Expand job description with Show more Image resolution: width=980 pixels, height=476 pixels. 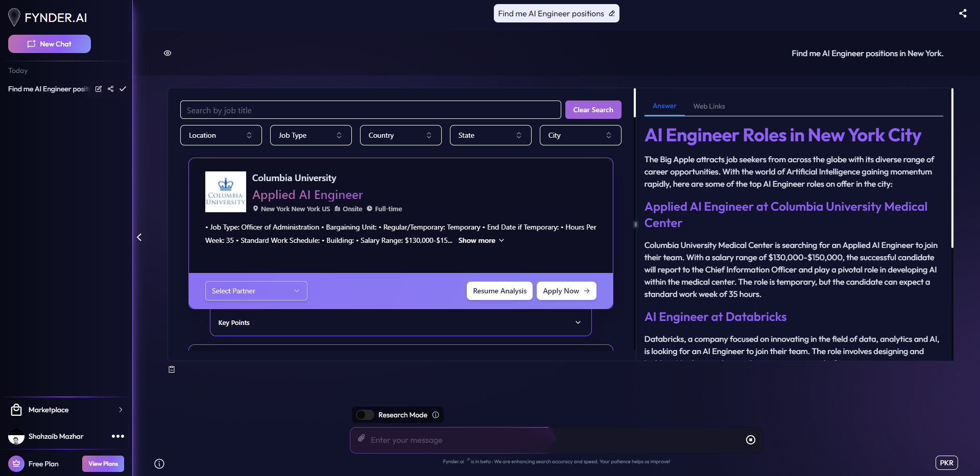tap(481, 240)
